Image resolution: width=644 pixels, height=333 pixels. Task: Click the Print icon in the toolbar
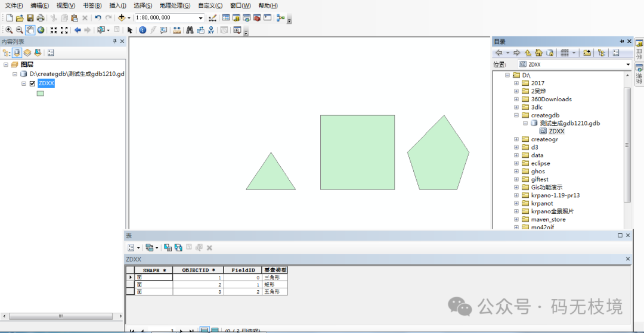41,18
